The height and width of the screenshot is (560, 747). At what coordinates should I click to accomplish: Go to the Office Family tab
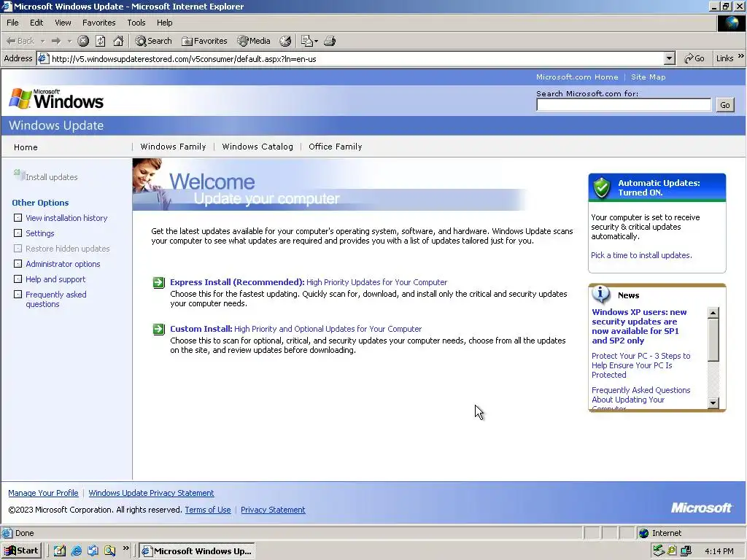click(x=336, y=147)
